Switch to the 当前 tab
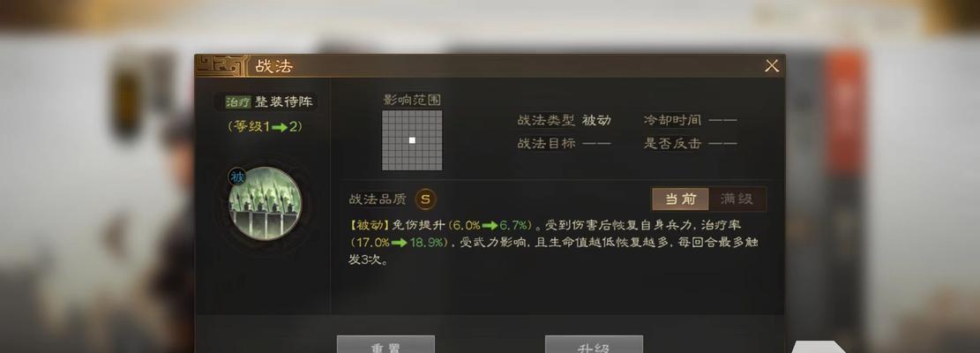 (680, 199)
